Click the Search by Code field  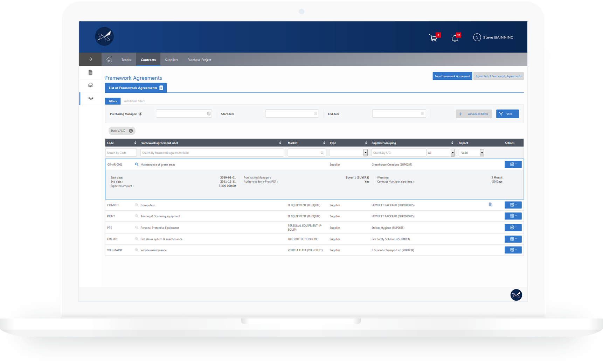121,153
